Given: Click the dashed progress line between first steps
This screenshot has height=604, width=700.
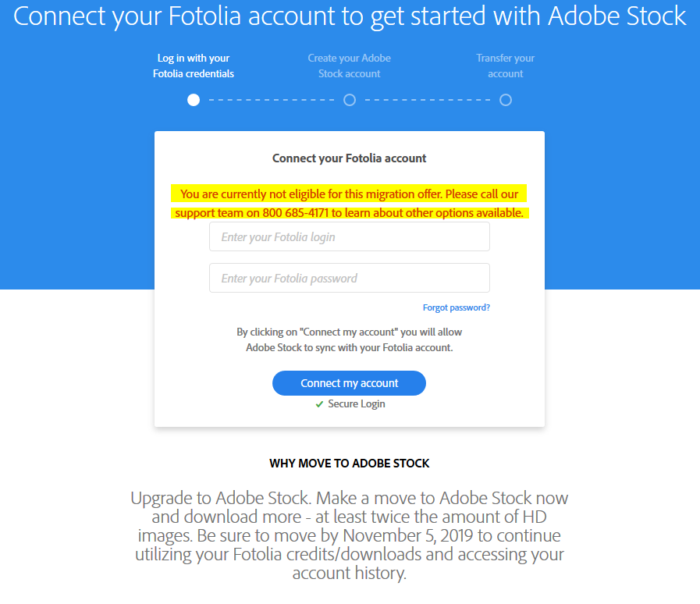Looking at the screenshot, I should pyautogui.click(x=272, y=100).
